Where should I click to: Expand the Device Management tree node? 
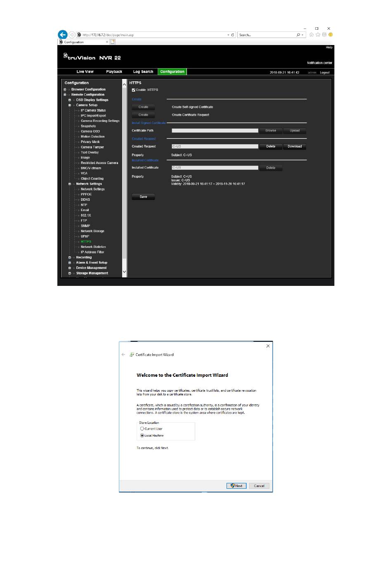coord(70,268)
